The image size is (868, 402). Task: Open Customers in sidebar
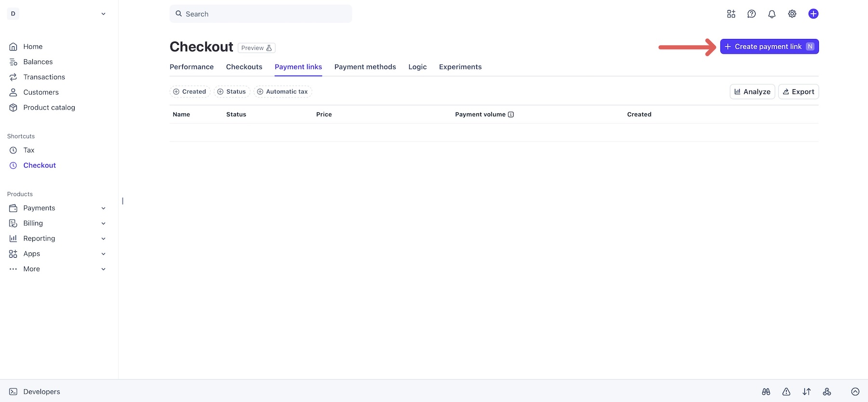tap(41, 92)
